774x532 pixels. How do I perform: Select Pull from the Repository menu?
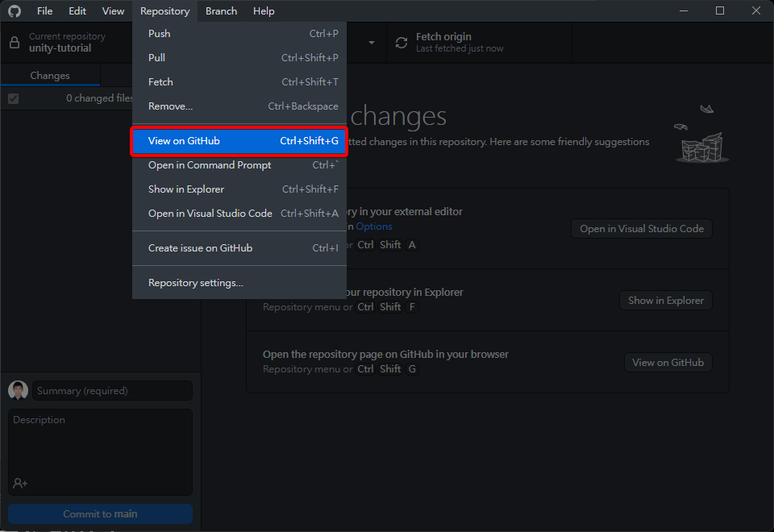point(239,58)
